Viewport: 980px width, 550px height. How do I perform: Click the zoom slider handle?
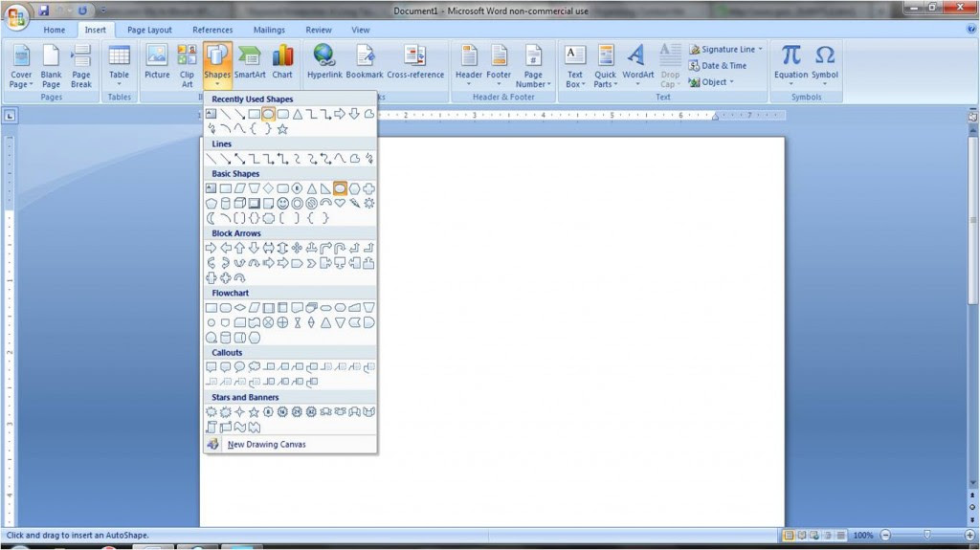[x=926, y=535]
